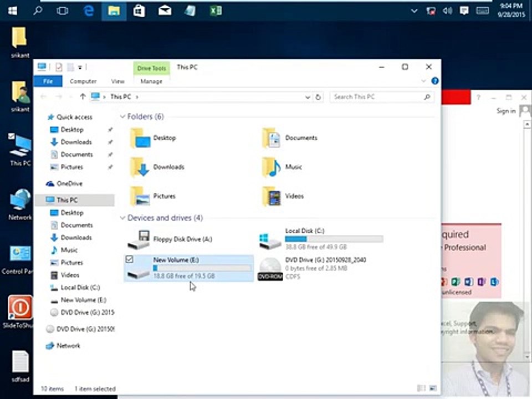The width and height of the screenshot is (532, 399).
Task: Refresh the This PC address bar
Action: coord(318,97)
